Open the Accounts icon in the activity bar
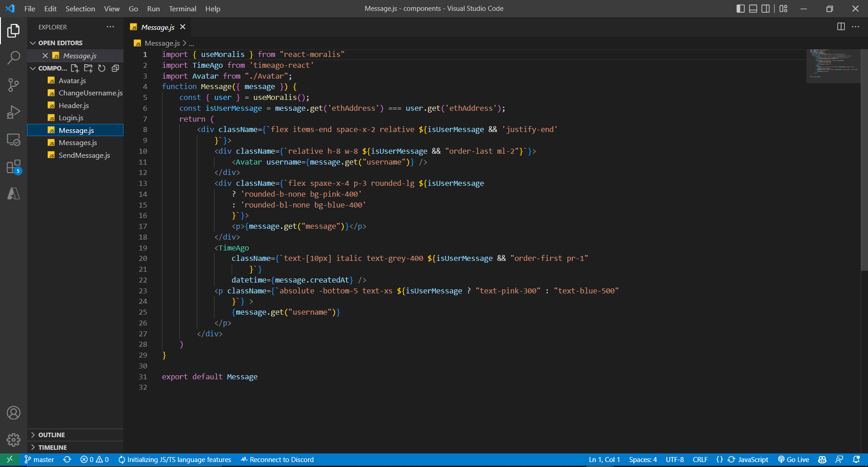Image resolution: width=868 pixels, height=467 pixels. 14,412
